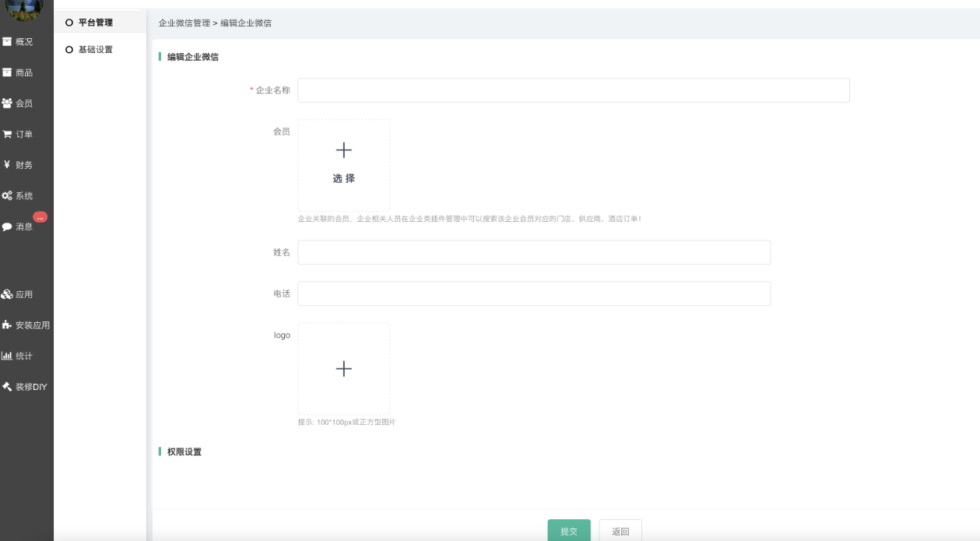Open the 商品 products sidebar icon
This screenshot has width=980, height=541.
point(7,72)
